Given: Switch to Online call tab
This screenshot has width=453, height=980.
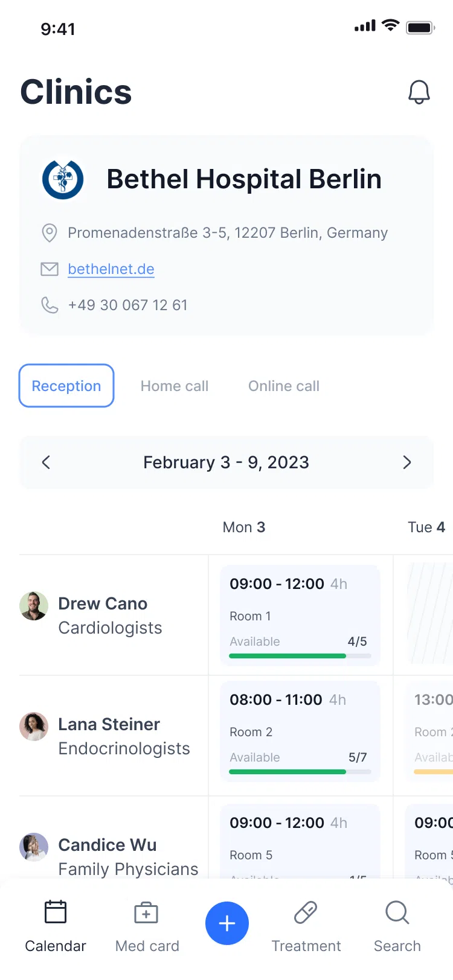Looking at the screenshot, I should tap(284, 386).
